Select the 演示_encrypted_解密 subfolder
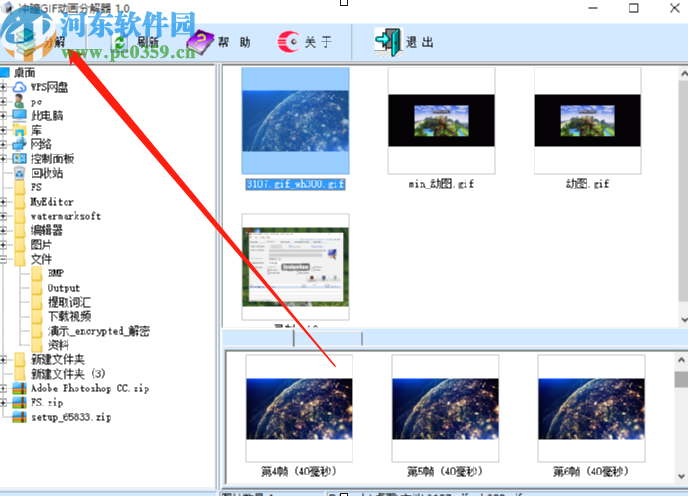The width and height of the screenshot is (688, 496). (99, 331)
